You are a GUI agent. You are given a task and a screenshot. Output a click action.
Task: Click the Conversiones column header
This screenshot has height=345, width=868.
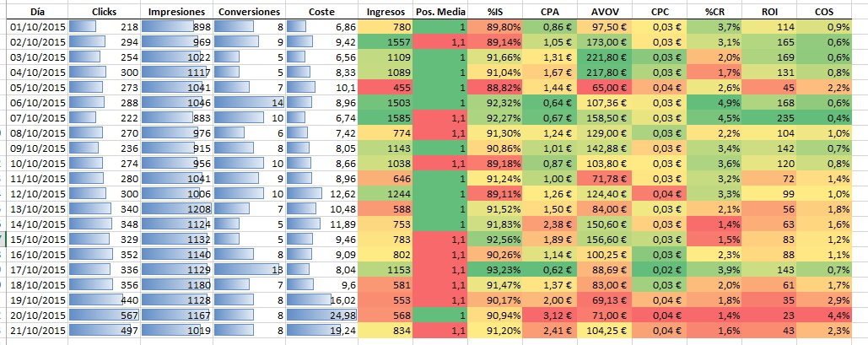249,13
